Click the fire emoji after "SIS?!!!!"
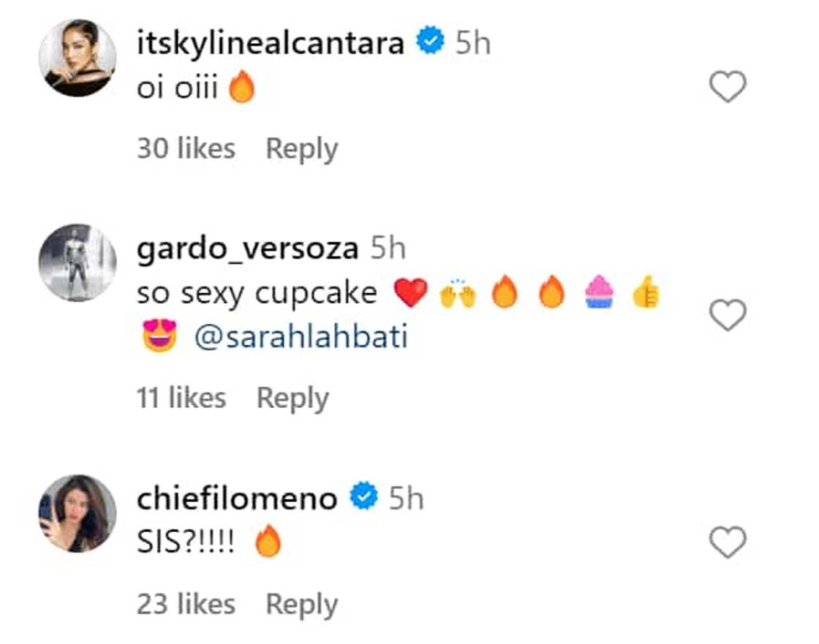 [268, 544]
